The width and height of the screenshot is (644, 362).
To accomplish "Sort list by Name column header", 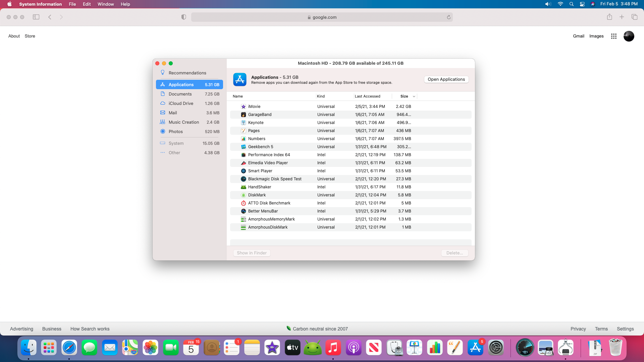I will tap(238, 96).
